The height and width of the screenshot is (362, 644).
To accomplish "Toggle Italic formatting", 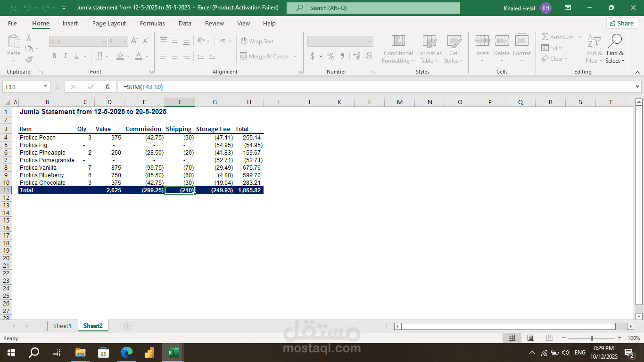I will click(x=66, y=56).
